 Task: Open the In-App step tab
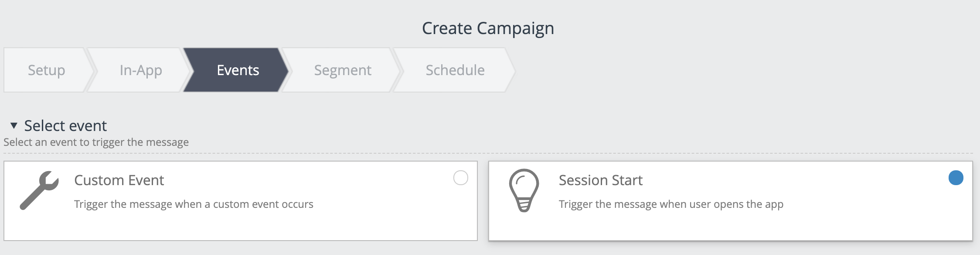(141, 70)
